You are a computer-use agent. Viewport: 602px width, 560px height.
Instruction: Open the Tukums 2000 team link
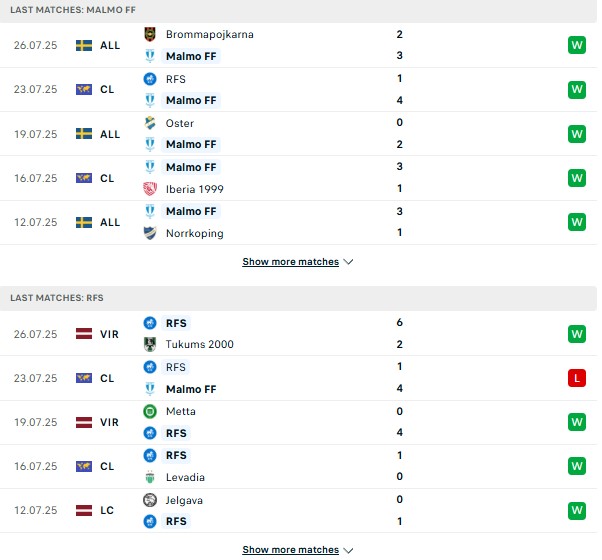click(x=200, y=344)
